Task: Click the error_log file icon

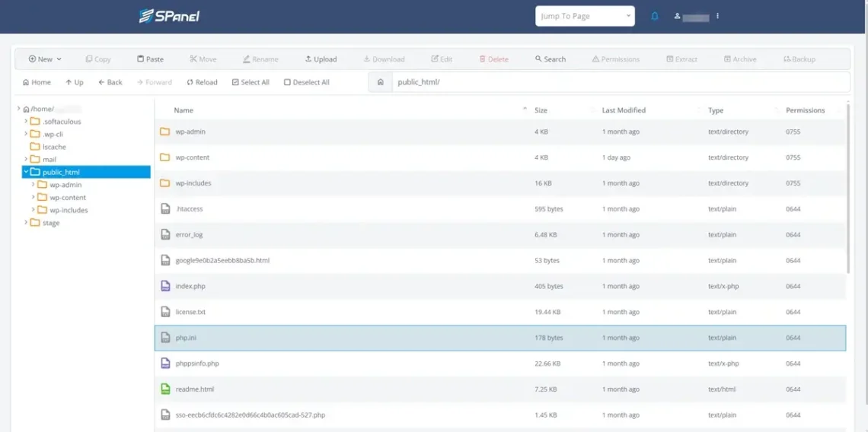Action: 165,234
